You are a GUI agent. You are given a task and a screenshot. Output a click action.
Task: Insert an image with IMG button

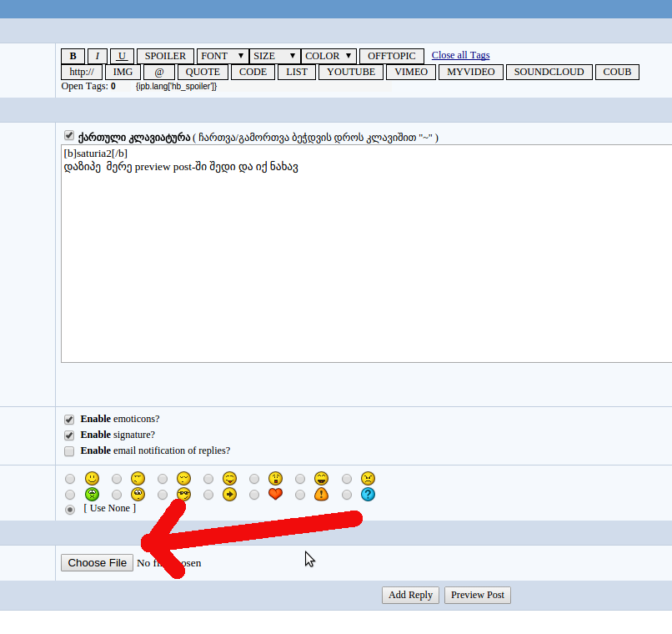[123, 72]
